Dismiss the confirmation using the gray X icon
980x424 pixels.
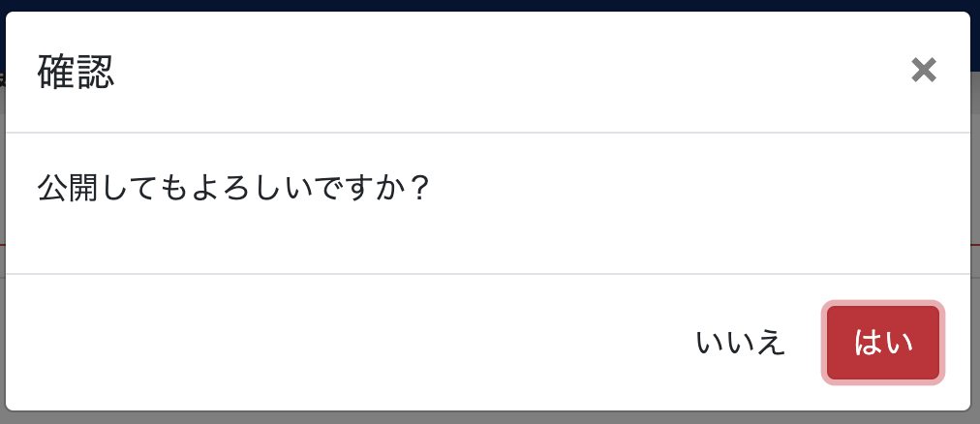(923, 70)
